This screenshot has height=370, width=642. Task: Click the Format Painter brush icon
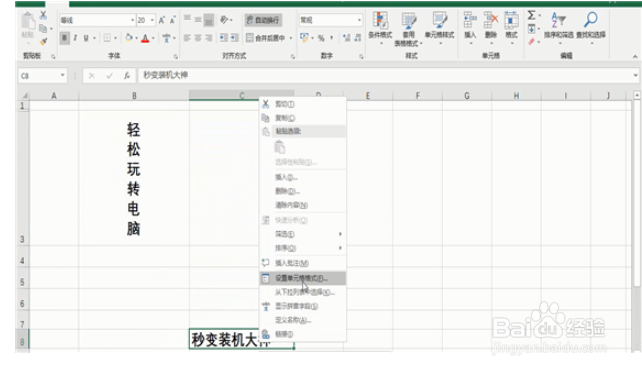coord(43,41)
